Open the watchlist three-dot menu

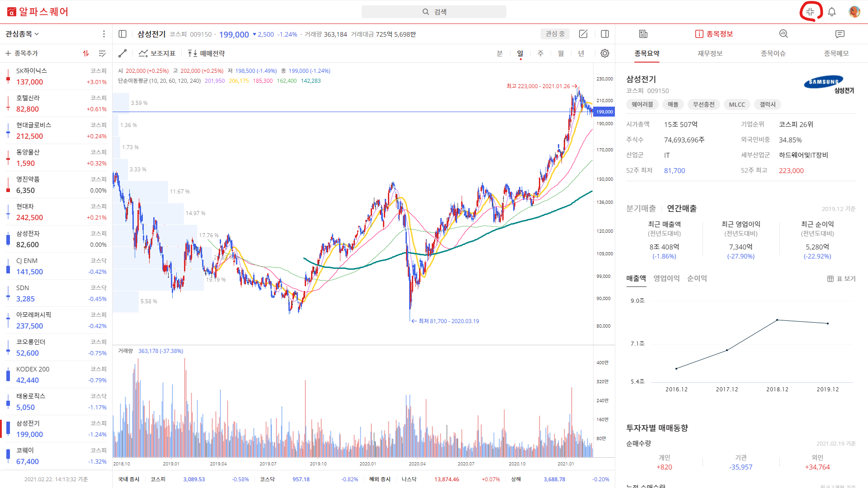coord(104,34)
